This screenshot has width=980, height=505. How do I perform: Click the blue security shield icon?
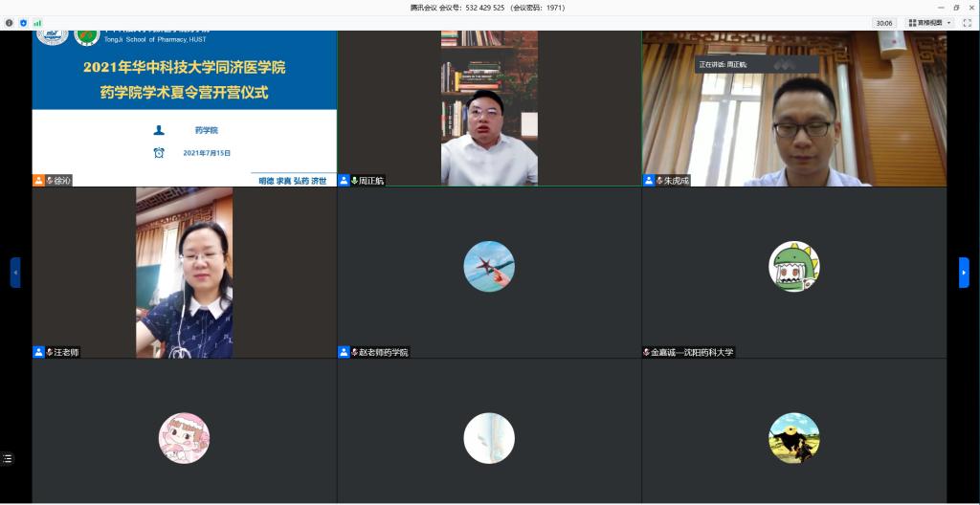[23, 22]
